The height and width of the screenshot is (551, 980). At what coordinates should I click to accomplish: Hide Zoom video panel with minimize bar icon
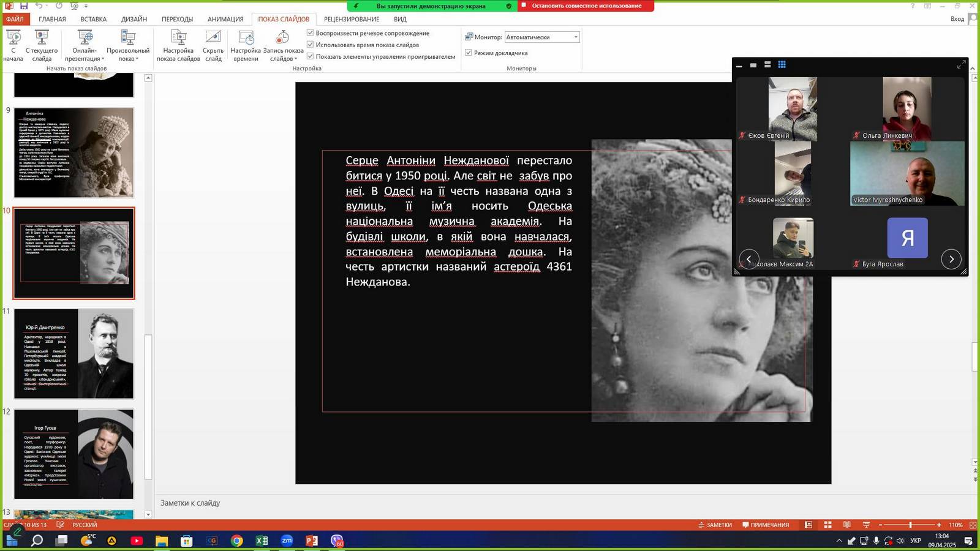coord(739,65)
